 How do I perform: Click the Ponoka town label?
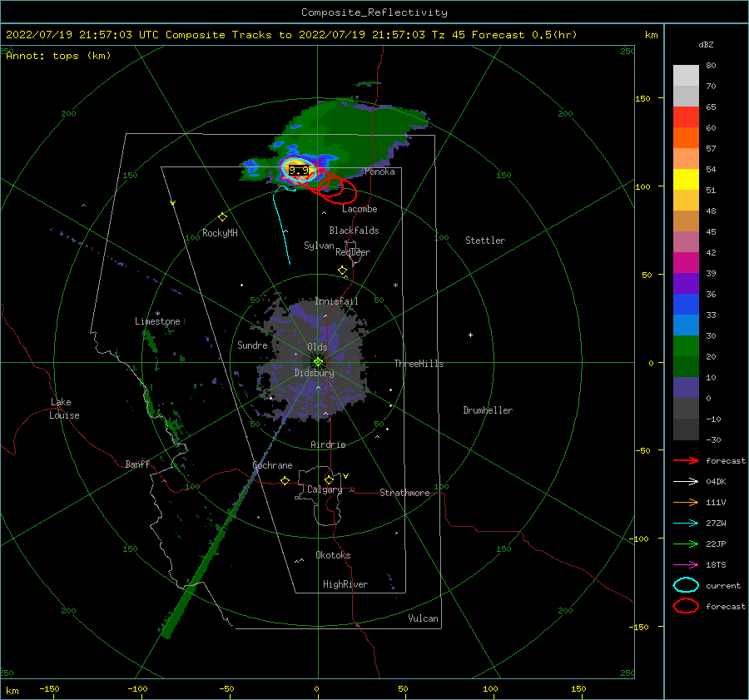(x=379, y=171)
